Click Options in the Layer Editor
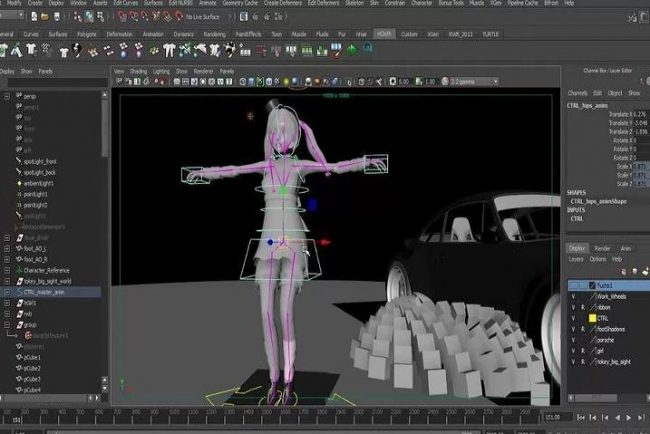Screen dimensions: 650x434 click(x=598, y=259)
